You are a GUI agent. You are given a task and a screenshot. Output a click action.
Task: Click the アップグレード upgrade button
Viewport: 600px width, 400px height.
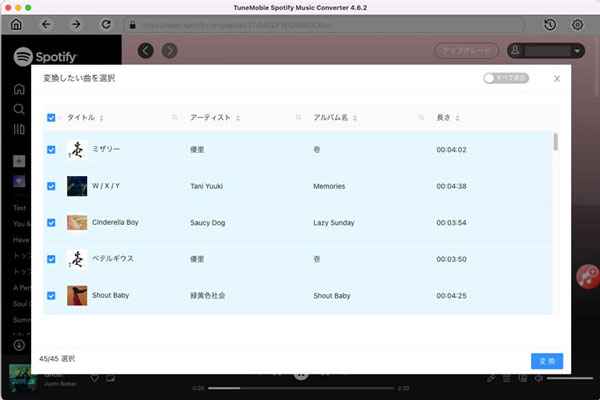pyautogui.click(x=466, y=51)
